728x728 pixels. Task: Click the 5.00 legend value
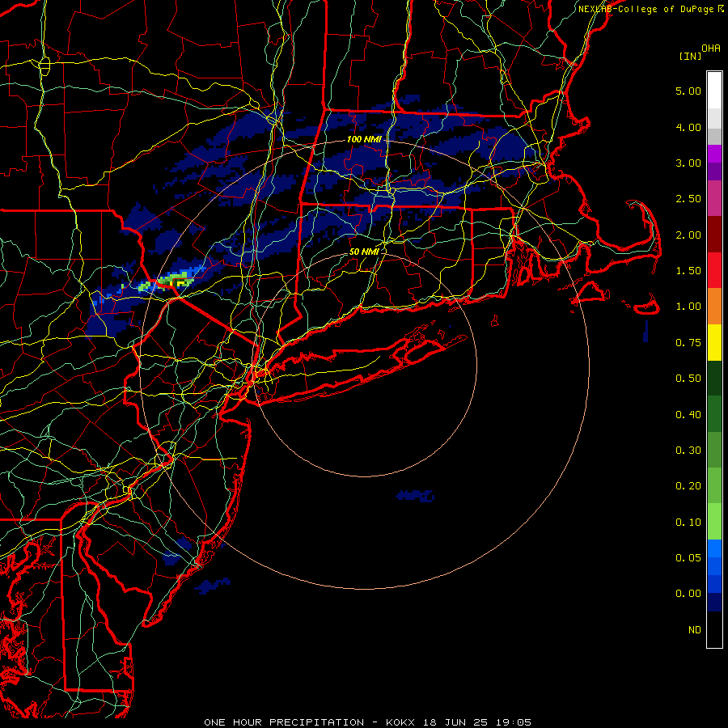coord(688,91)
